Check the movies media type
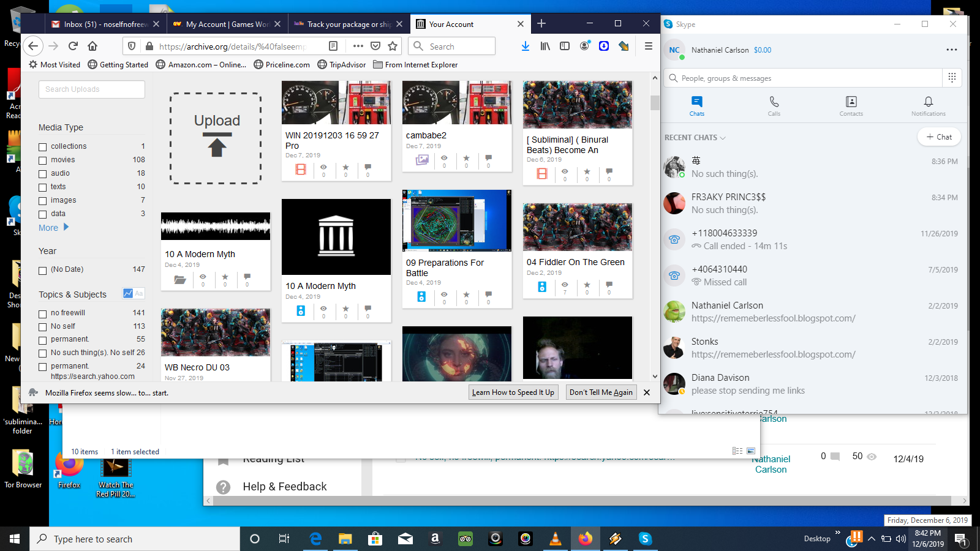This screenshot has width=980, height=551. pos(43,160)
